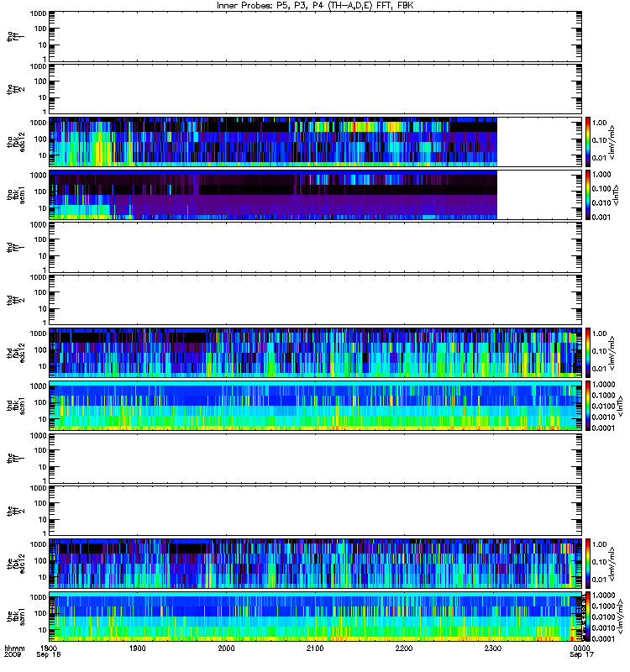Click the '2100' time axis label
Image resolution: width=630 pixels, height=672 pixels.
tap(315, 648)
